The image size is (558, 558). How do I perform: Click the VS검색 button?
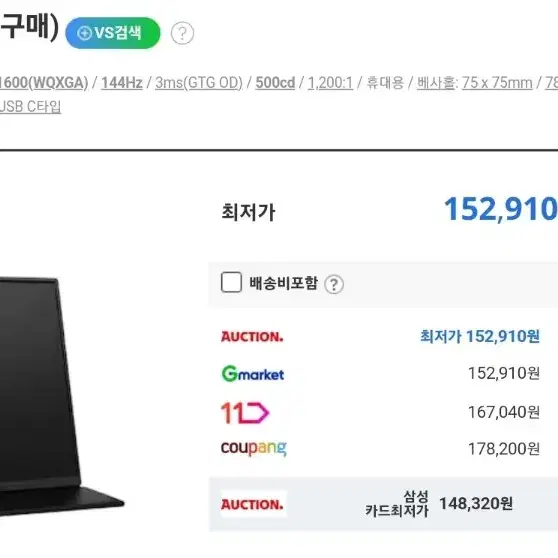click(113, 33)
